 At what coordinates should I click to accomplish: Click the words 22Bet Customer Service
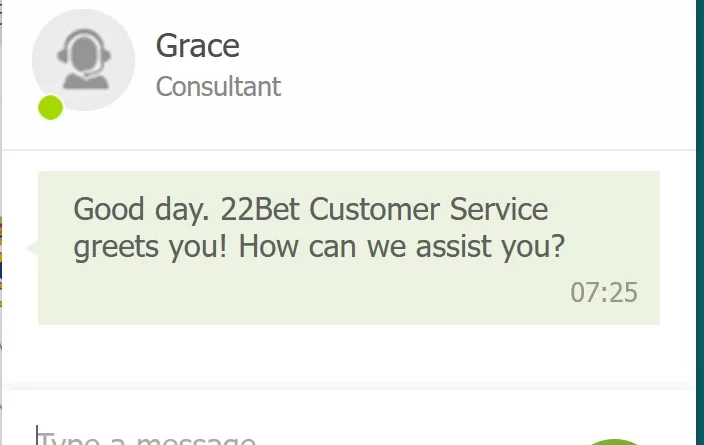coord(384,209)
